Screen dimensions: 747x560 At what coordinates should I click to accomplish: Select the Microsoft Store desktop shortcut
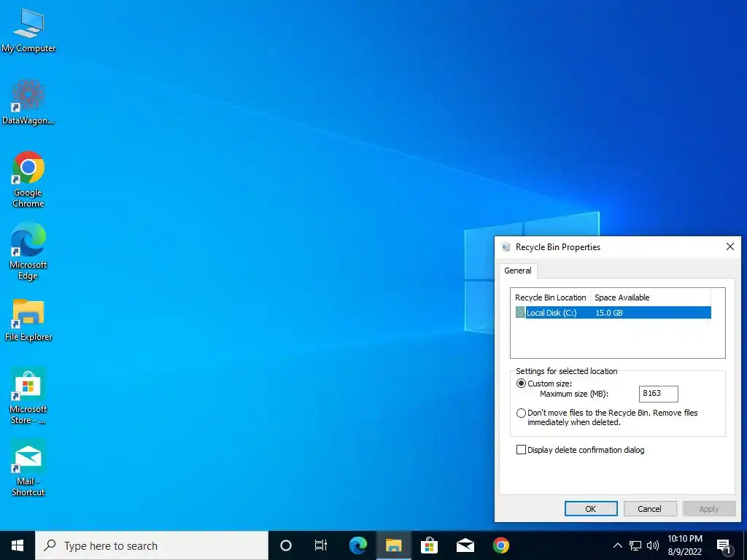28,396
